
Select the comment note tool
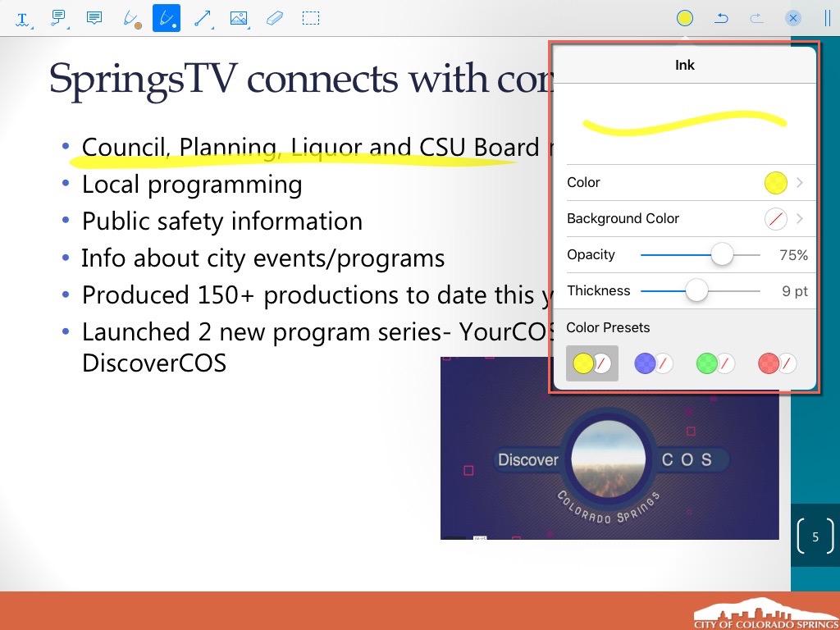click(94, 18)
